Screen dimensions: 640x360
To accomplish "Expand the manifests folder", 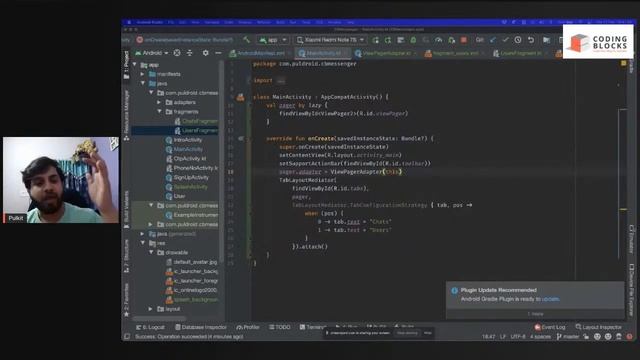I will 142,74.
